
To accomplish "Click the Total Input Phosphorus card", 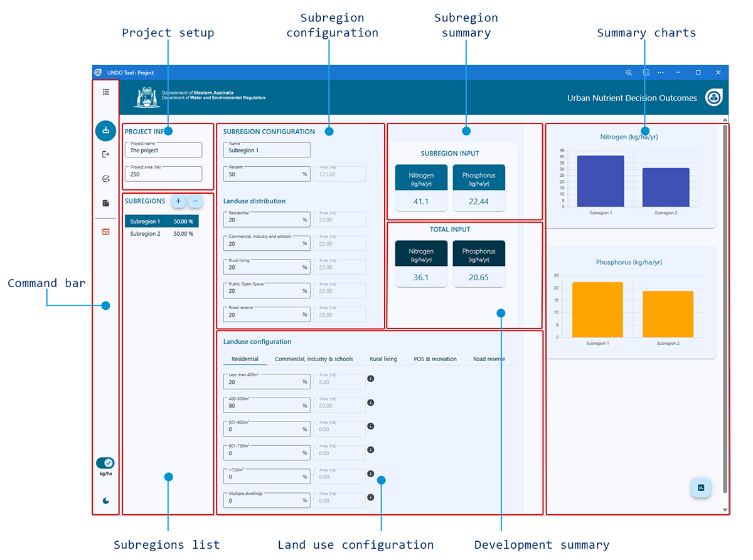I will pyautogui.click(x=479, y=263).
